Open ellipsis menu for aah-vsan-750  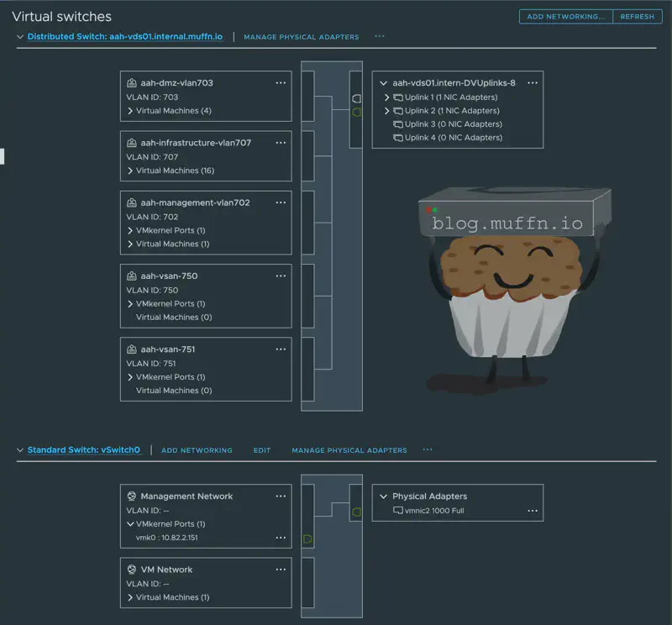[x=281, y=276]
